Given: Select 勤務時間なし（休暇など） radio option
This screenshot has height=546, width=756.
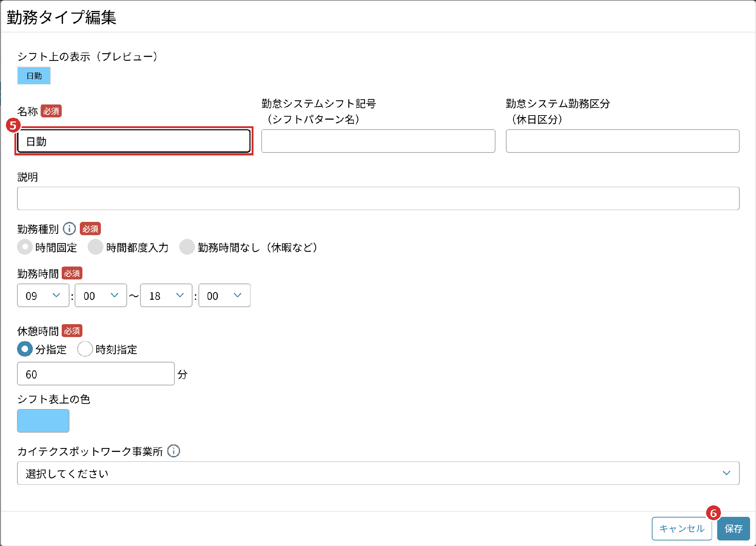Looking at the screenshot, I should pyautogui.click(x=187, y=247).
